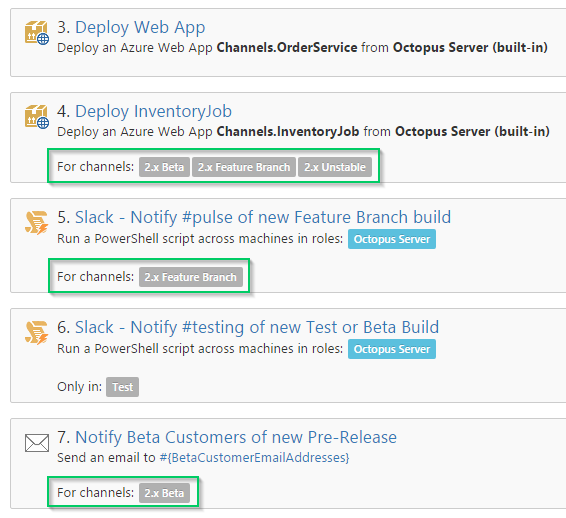Click Channels.OrderService package name text

[287, 48]
